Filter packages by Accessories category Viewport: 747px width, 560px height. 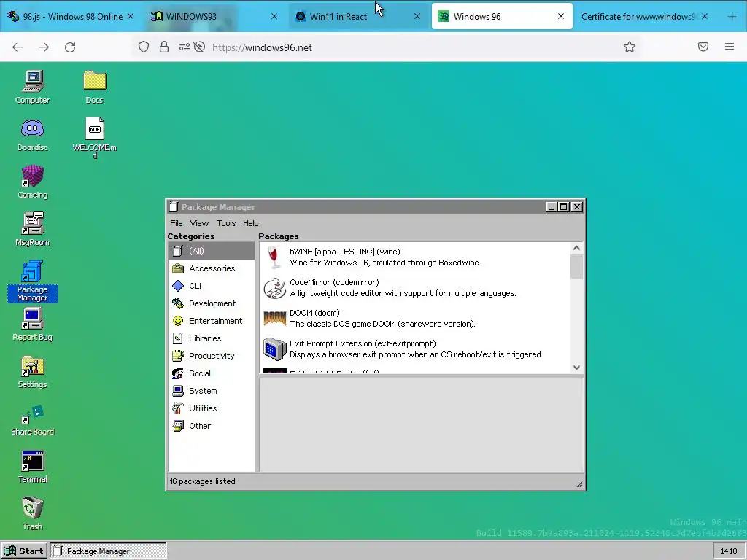(212, 268)
